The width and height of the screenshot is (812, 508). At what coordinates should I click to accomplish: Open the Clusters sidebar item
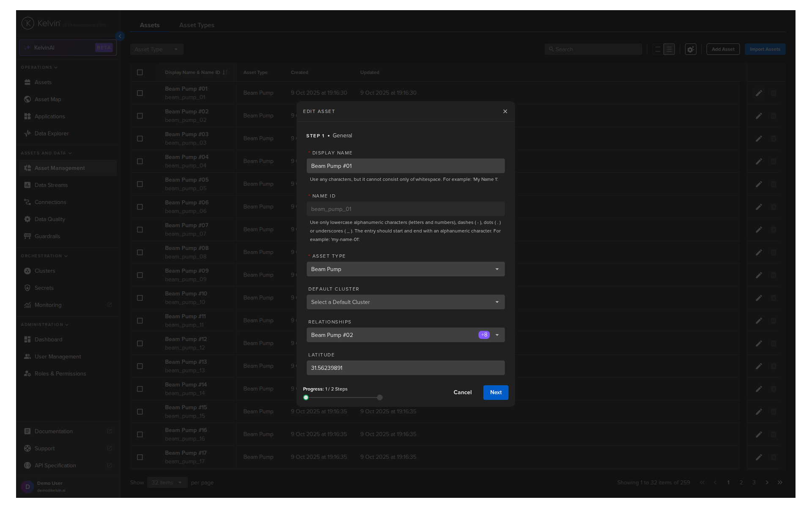pos(45,271)
